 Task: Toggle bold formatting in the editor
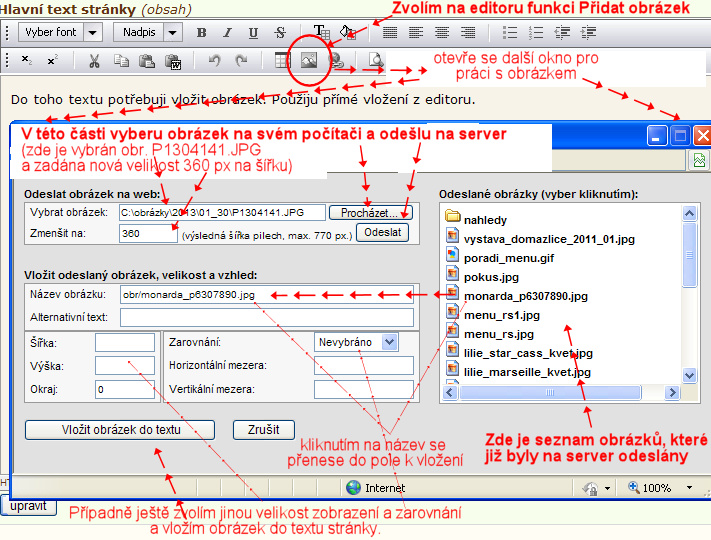[201, 32]
